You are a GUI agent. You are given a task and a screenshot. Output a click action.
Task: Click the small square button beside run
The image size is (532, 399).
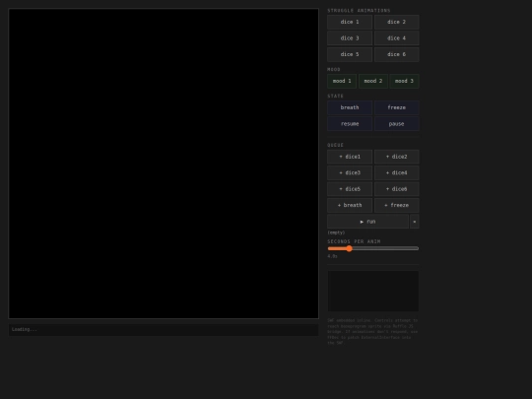(414, 222)
